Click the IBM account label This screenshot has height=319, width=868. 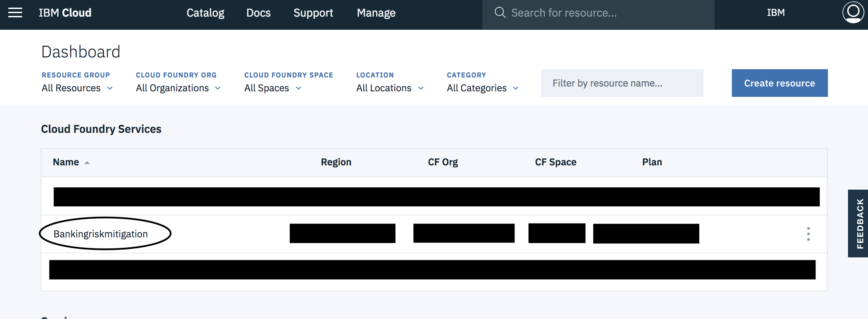click(776, 12)
